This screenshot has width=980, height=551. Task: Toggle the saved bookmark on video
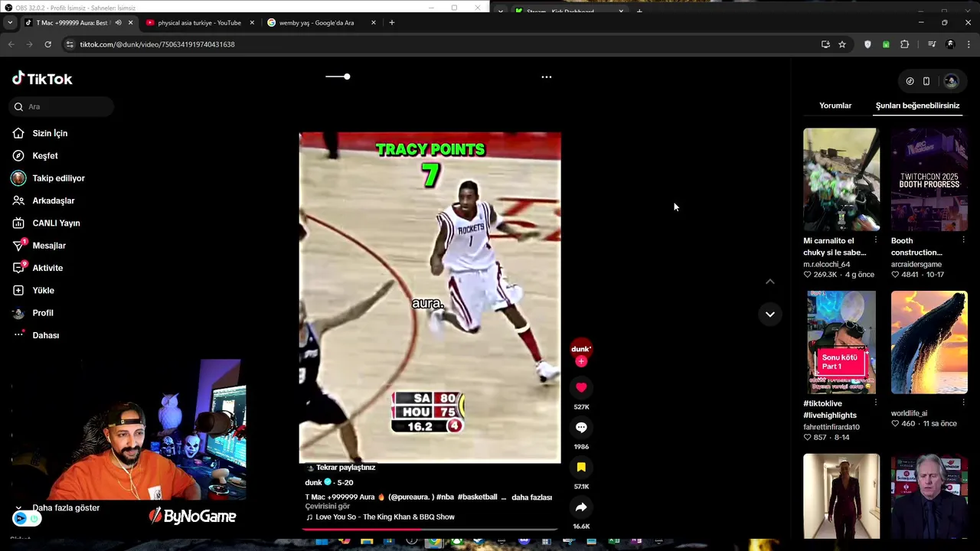pyautogui.click(x=581, y=468)
